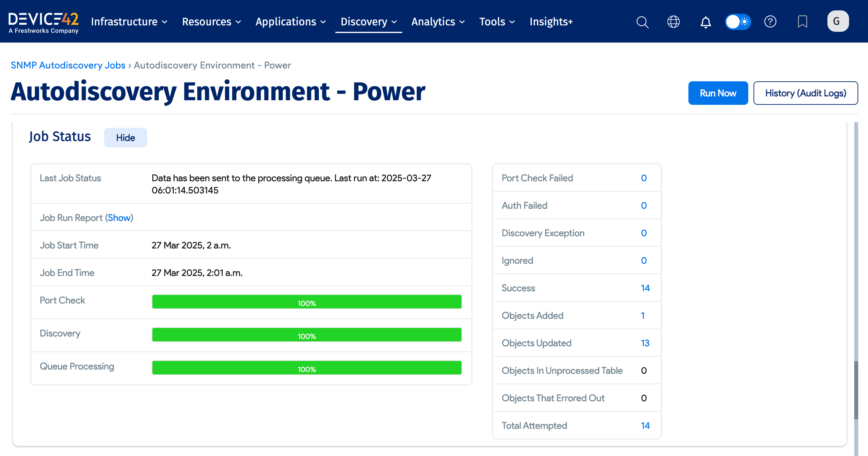
Task: Open the help menu
Action: pos(770,22)
